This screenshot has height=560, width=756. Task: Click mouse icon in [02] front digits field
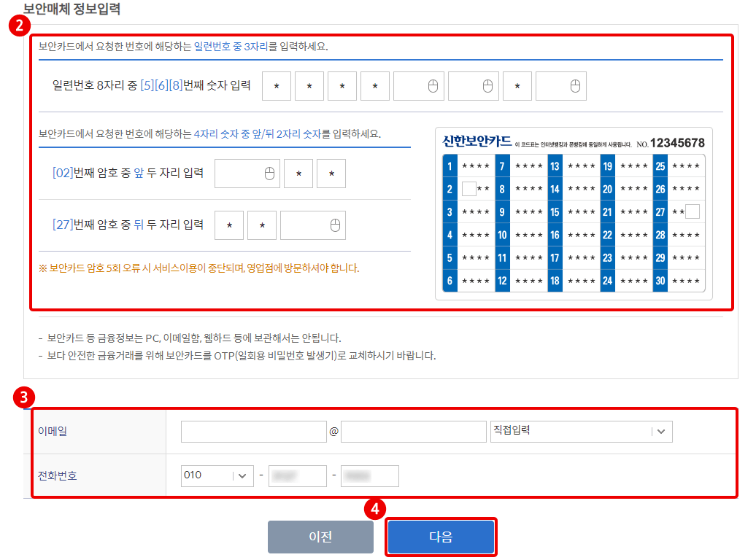(x=269, y=174)
